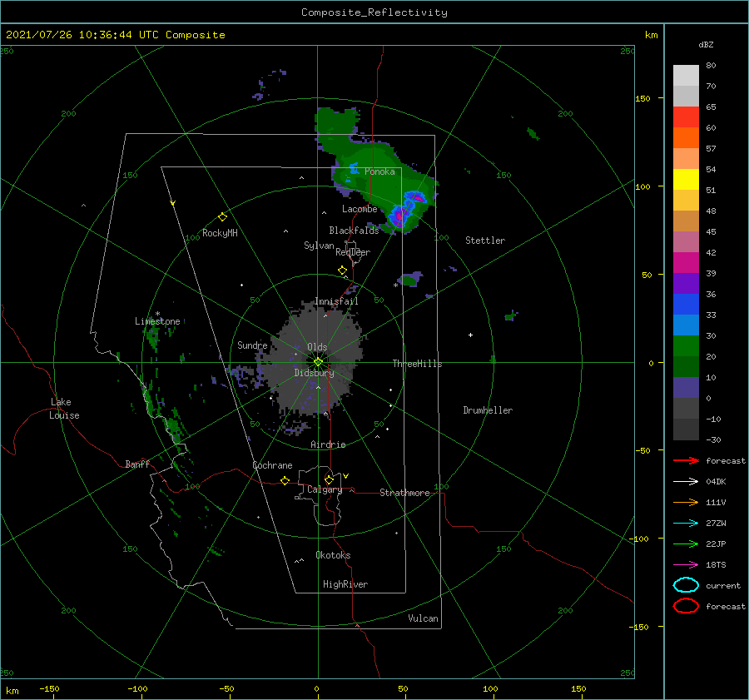749x700 pixels.
Task: Select the light blue 30–33 dBZ color band
Action: [686, 325]
